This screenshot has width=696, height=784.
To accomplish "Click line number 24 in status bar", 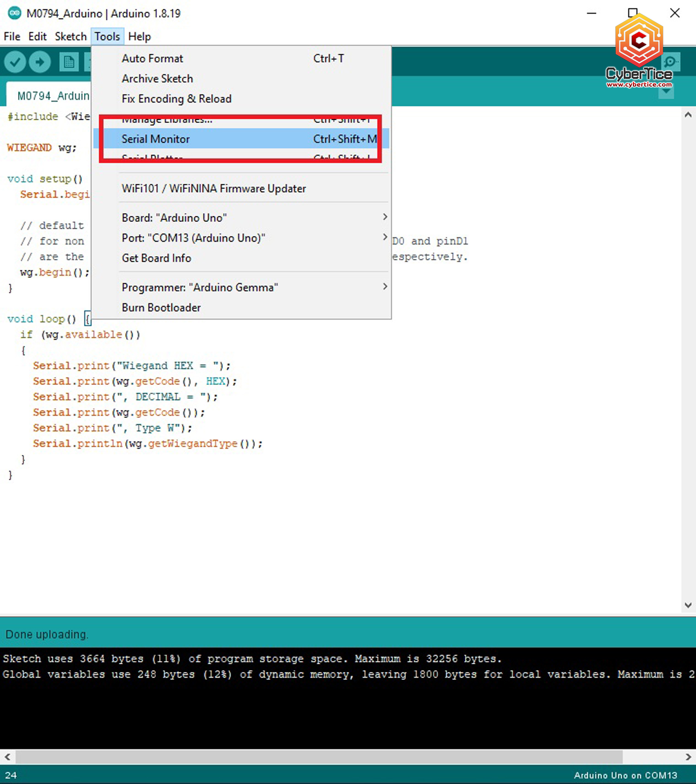I will [11, 775].
